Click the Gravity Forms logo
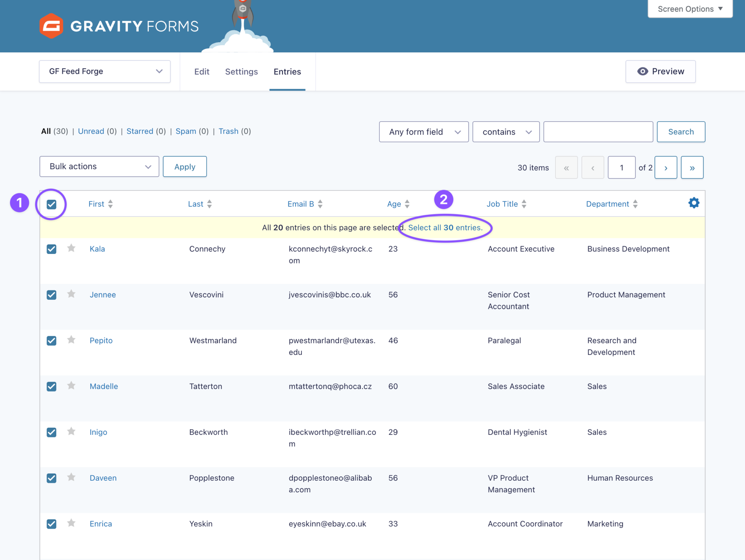This screenshot has width=745, height=560. click(x=119, y=26)
